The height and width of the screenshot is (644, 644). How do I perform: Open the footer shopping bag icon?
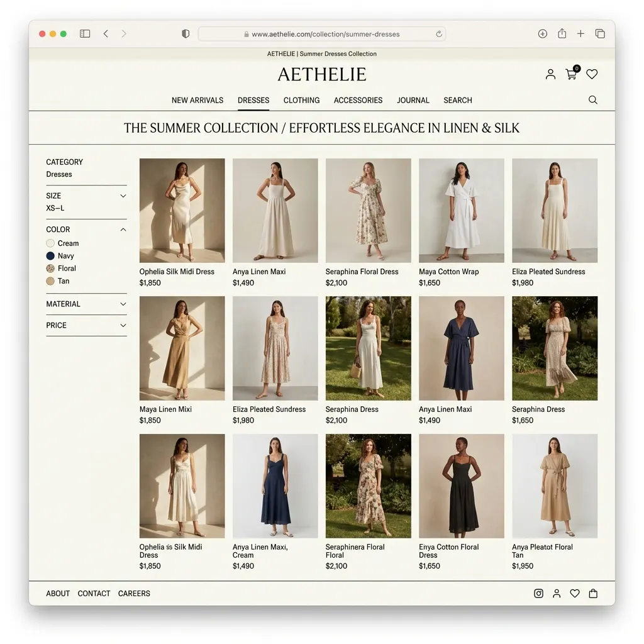coord(593,594)
